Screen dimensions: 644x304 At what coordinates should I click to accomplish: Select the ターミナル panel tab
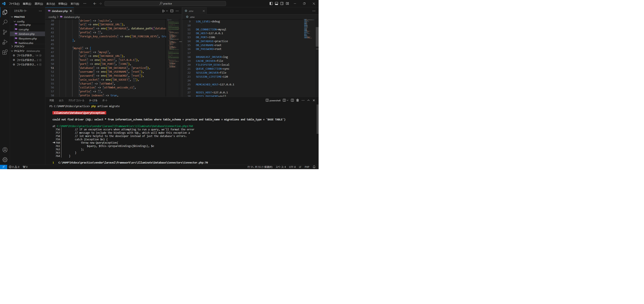[x=93, y=100]
